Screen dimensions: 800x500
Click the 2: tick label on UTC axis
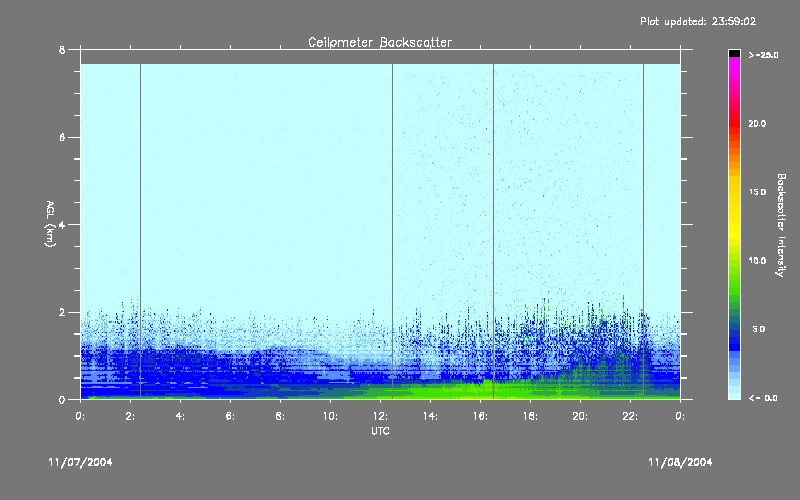point(130,416)
